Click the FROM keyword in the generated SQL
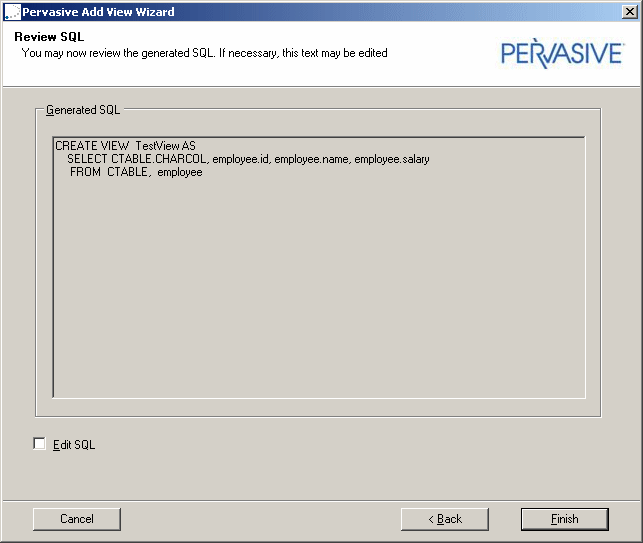The width and height of the screenshot is (643, 543). coord(86,172)
